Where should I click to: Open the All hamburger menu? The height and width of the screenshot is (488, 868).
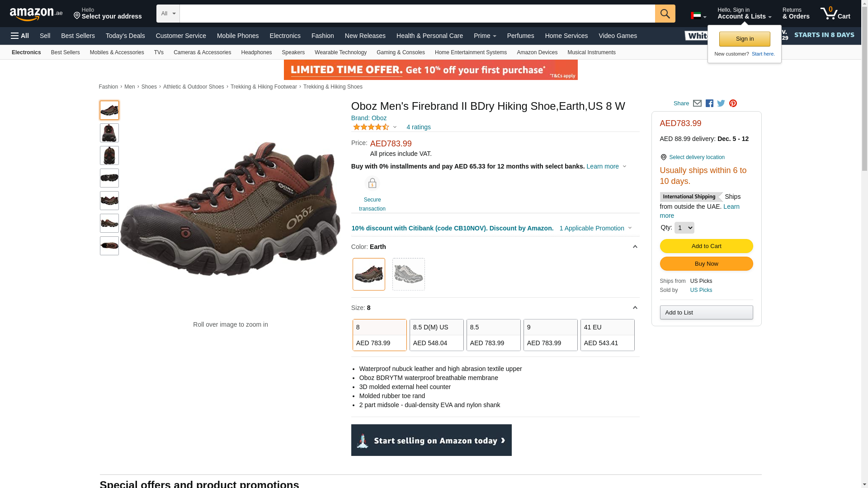20,36
